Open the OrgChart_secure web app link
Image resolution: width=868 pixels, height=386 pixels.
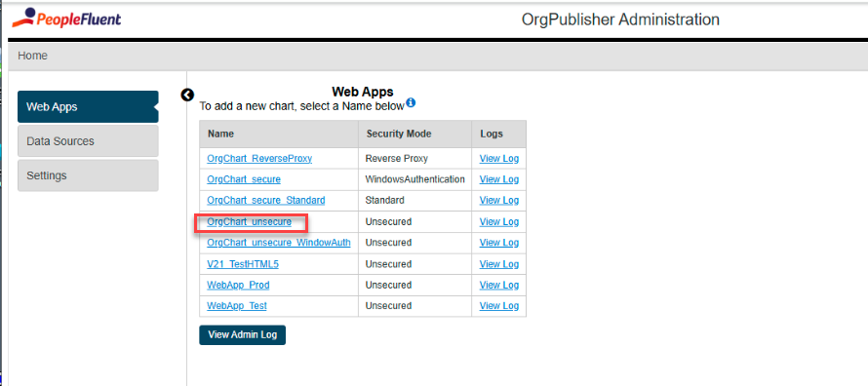244,179
